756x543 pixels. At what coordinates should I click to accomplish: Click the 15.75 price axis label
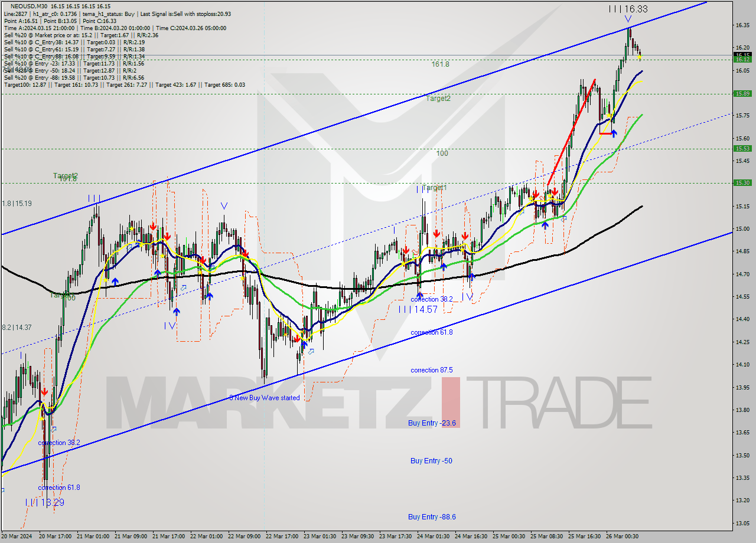tap(742, 116)
